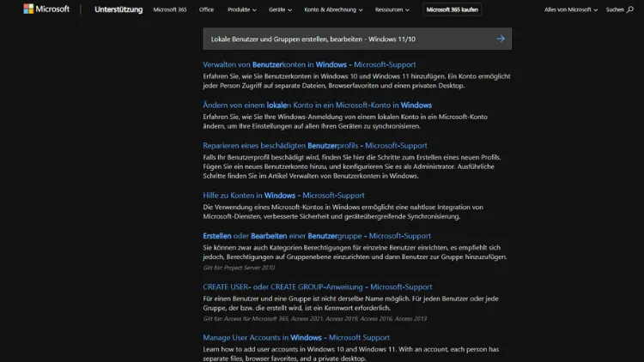Click the Microsoft logo icon
644x362 pixels.
[28, 9]
